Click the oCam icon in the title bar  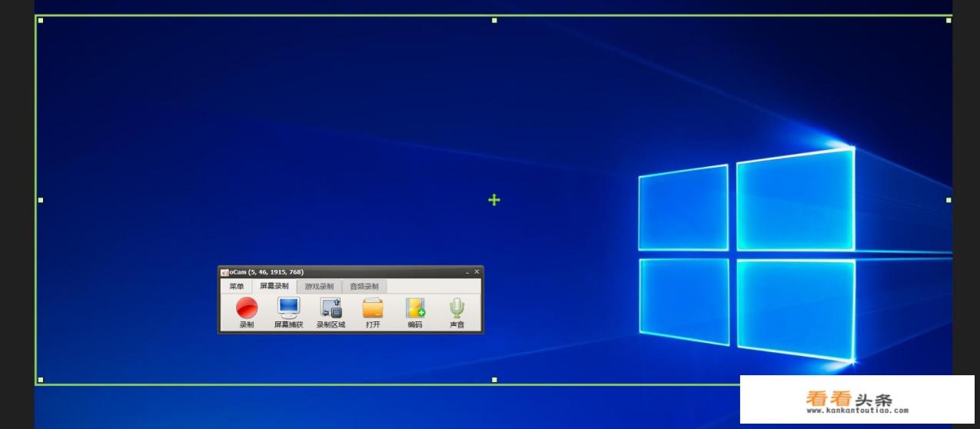click(x=224, y=272)
